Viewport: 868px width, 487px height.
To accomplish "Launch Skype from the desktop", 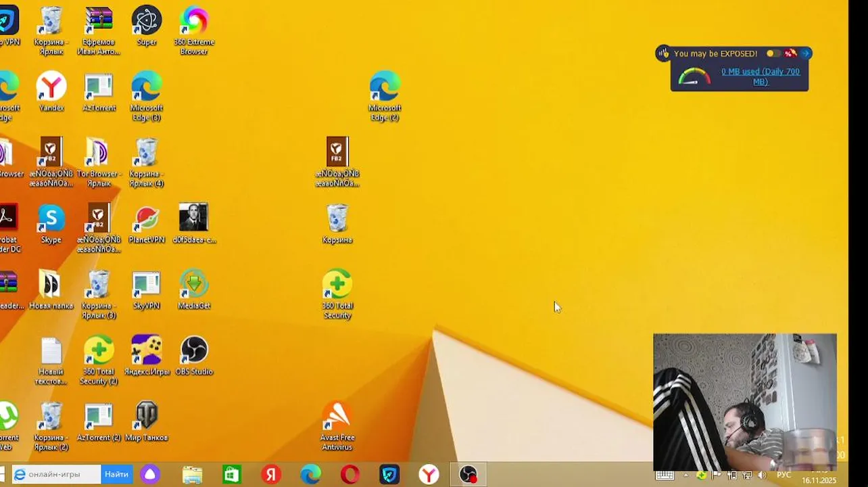I will [x=51, y=223].
